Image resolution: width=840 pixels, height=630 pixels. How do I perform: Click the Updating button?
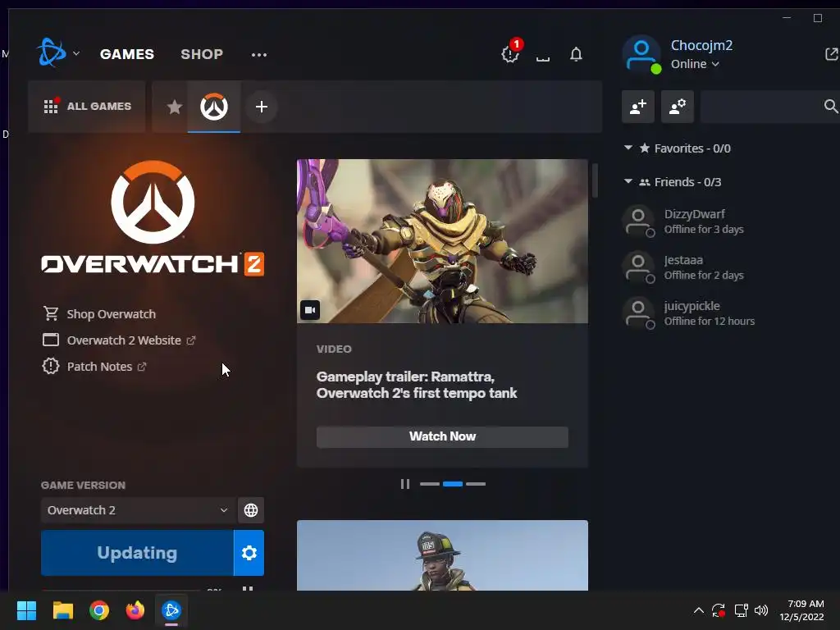137,553
